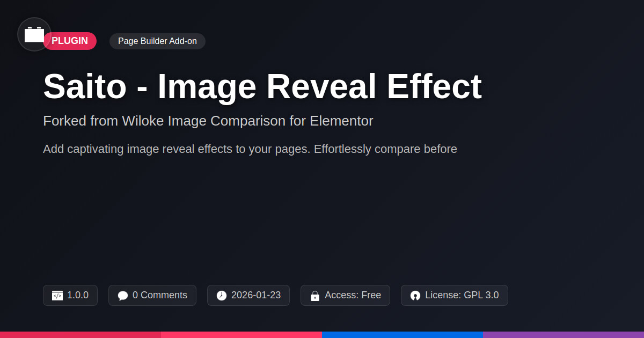
Task: Click the plugin description text
Action: (x=250, y=149)
